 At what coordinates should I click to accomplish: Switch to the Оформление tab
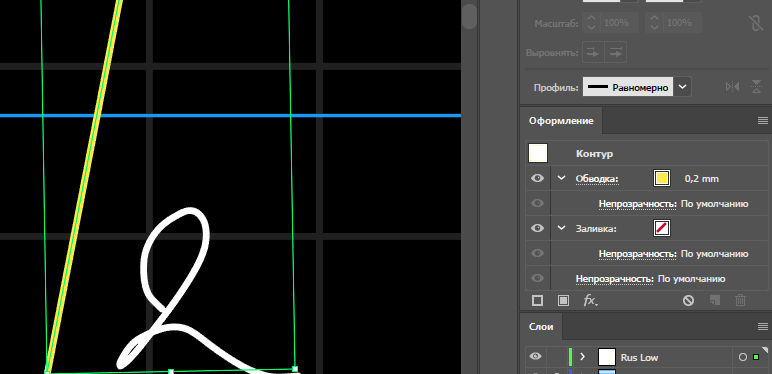pos(561,121)
